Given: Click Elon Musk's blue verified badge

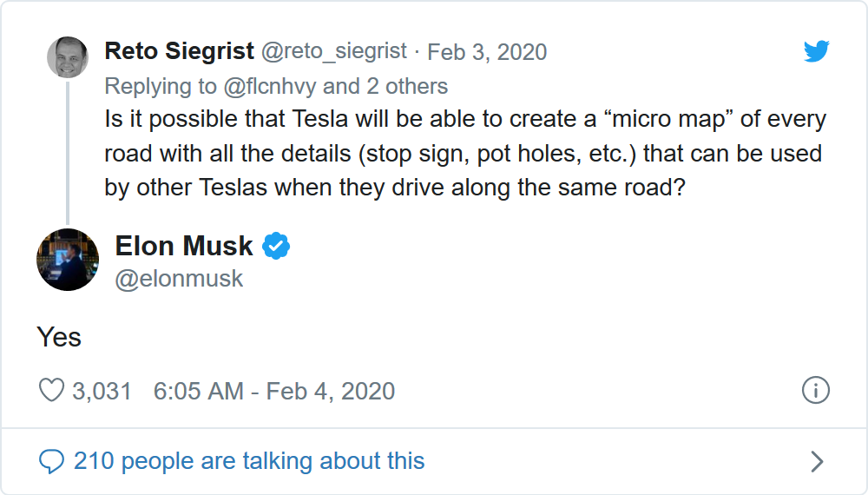Looking at the screenshot, I should [276, 247].
